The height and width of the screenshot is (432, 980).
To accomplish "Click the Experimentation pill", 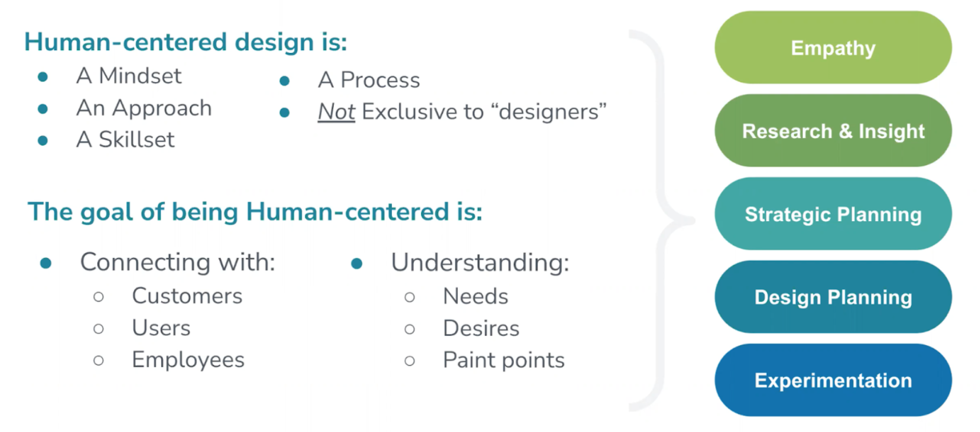I will point(833,380).
